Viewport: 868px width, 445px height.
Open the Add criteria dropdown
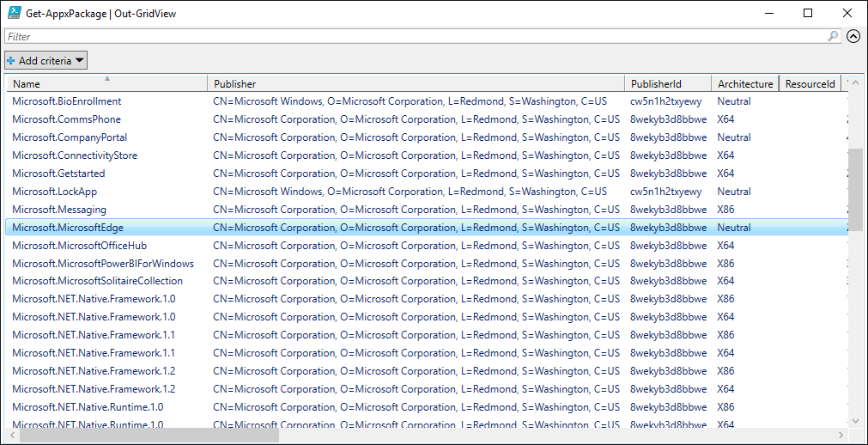tap(46, 60)
